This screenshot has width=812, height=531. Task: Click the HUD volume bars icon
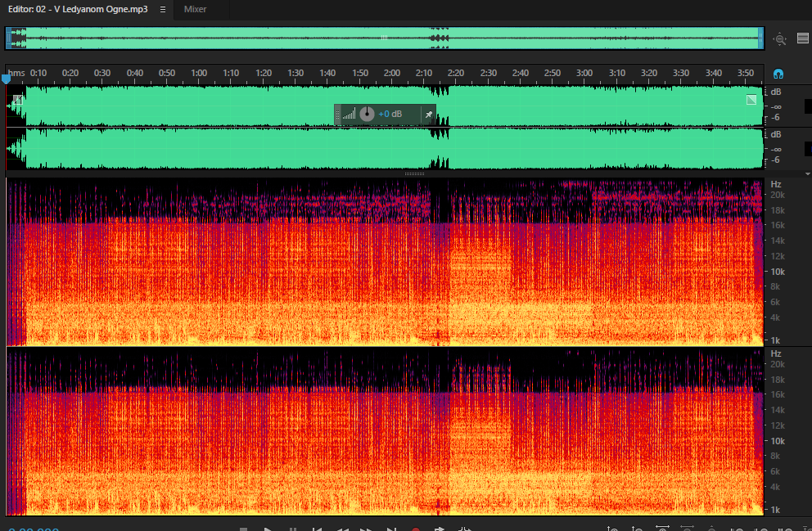(x=349, y=114)
